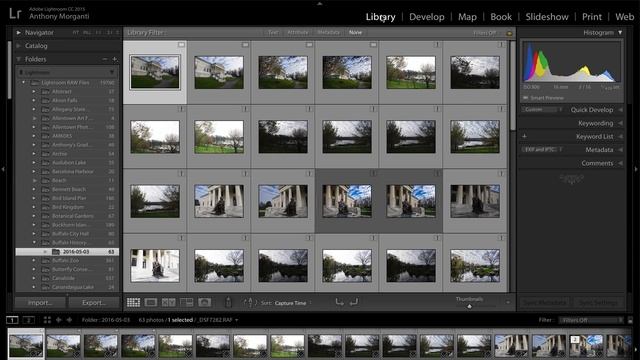Image resolution: width=640 pixels, height=360 pixels.
Task: Switch to Grid view in toolbar
Action: [x=133, y=302]
